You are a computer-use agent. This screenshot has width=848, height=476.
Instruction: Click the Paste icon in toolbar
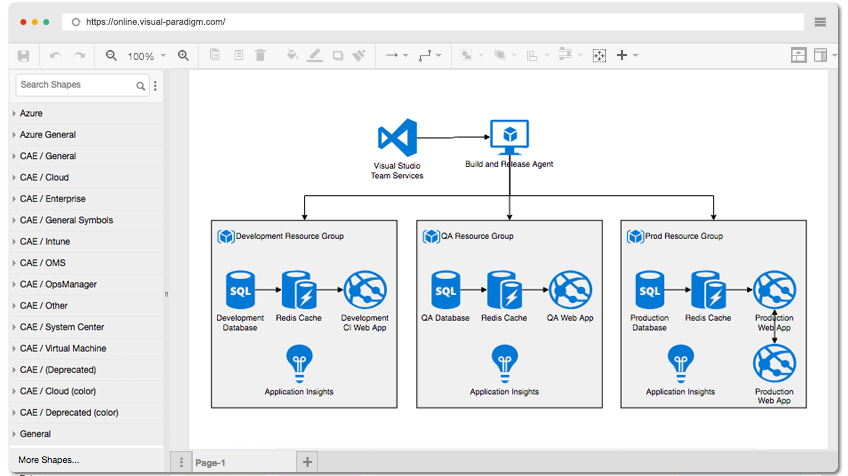coord(238,55)
